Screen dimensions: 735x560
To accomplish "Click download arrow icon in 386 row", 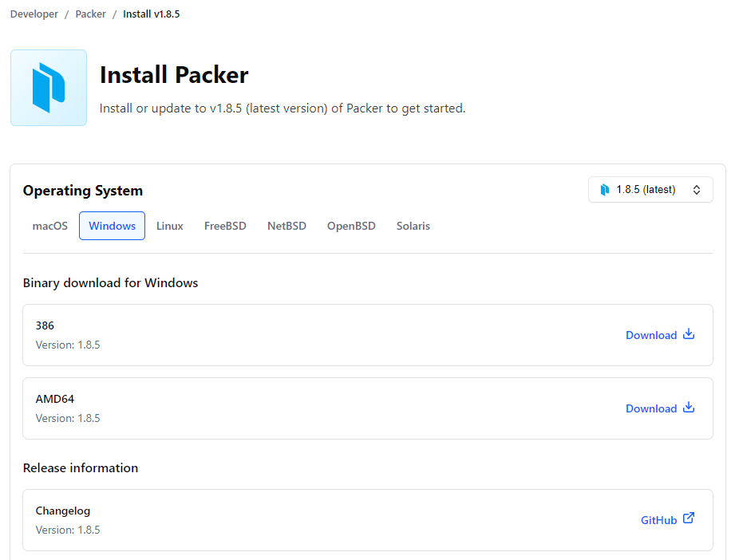I will (689, 334).
